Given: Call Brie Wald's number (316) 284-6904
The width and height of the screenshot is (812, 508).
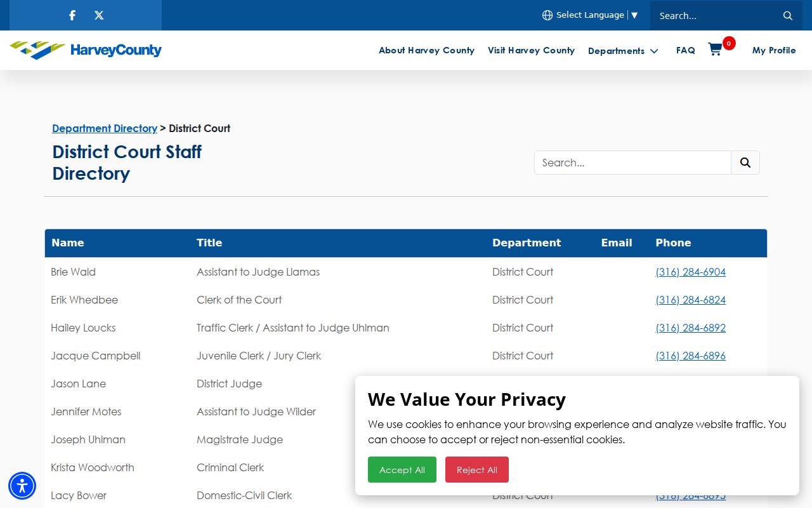Looking at the screenshot, I should (x=691, y=272).
